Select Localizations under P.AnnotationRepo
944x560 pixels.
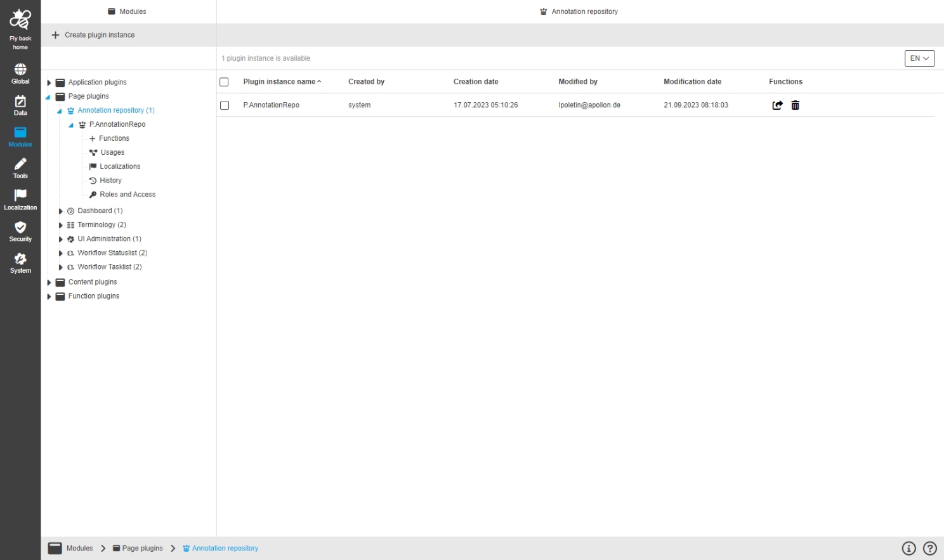(x=120, y=166)
